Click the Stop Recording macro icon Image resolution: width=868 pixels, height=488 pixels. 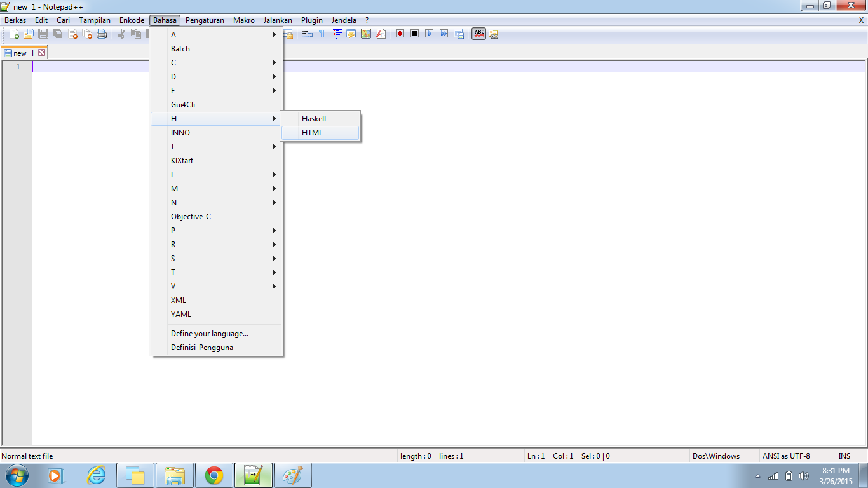coord(414,34)
